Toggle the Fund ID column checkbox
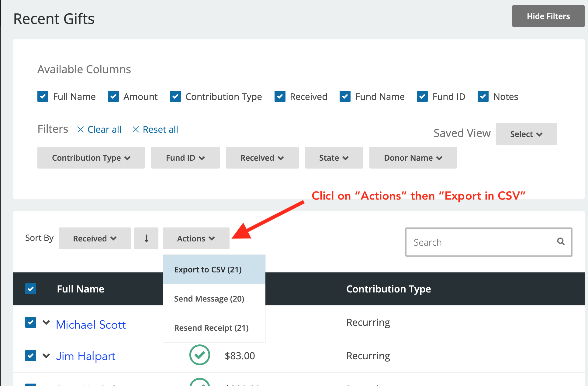 tap(422, 97)
